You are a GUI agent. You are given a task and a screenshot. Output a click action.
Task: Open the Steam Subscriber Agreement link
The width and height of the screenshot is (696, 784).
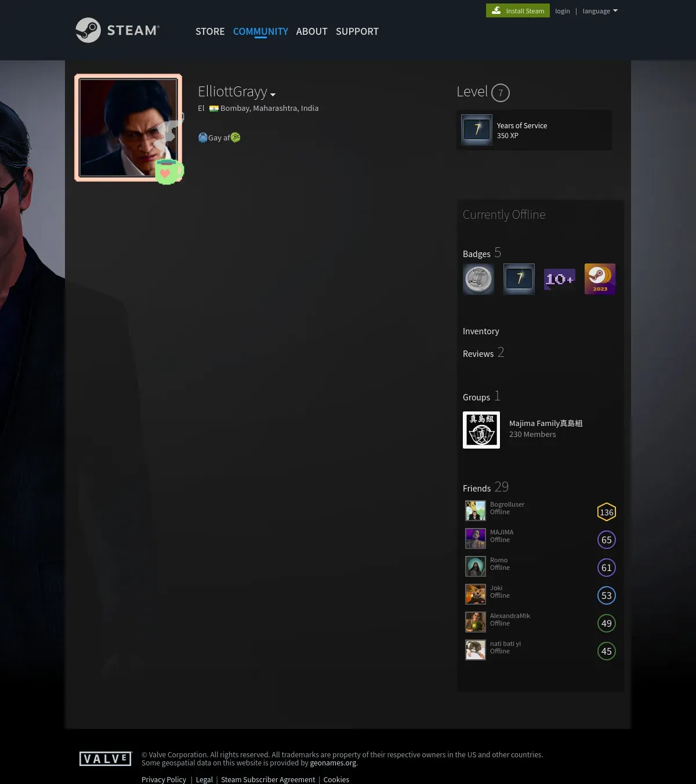click(x=268, y=779)
